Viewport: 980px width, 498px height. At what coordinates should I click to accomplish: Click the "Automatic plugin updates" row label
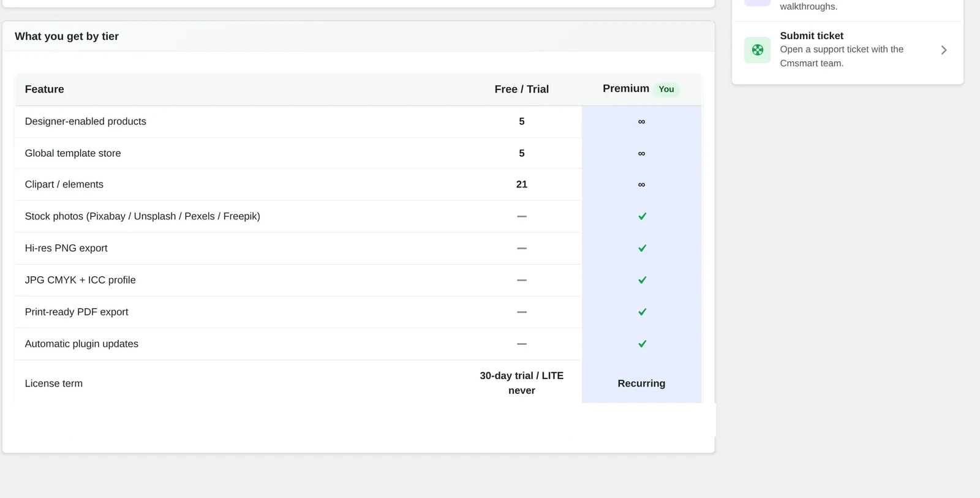click(x=81, y=344)
